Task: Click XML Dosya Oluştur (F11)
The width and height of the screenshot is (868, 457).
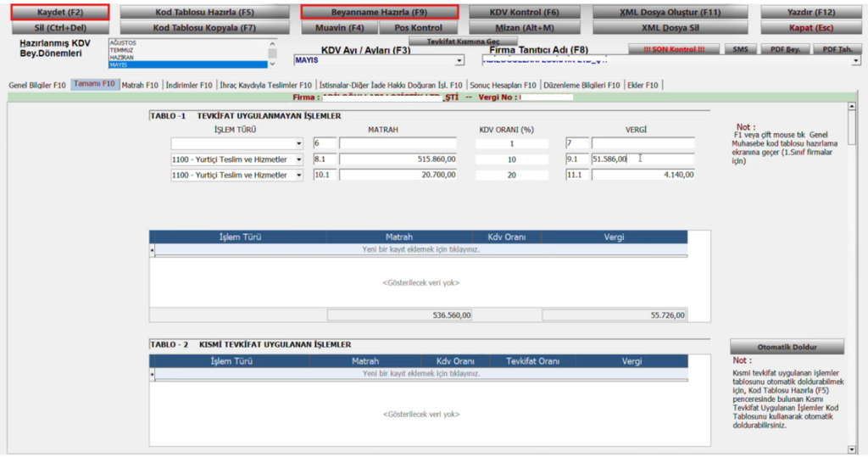Action: point(670,12)
